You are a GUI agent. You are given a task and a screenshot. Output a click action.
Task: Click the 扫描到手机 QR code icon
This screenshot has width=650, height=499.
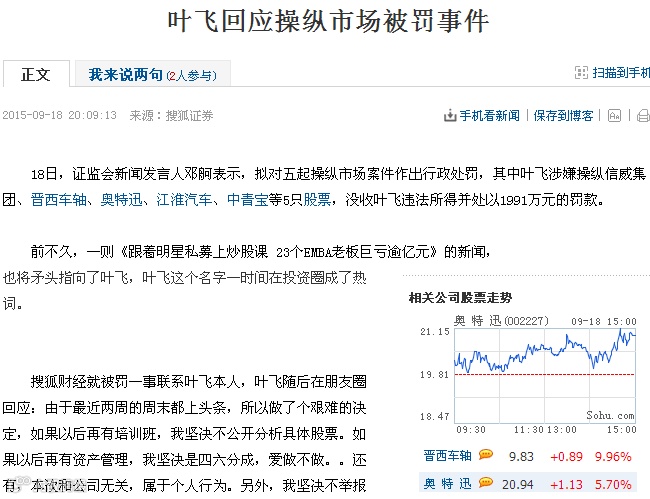[581, 73]
